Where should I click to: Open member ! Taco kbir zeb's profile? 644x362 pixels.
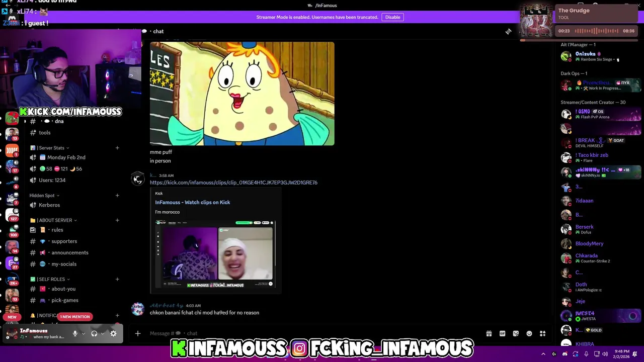tap(600, 157)
